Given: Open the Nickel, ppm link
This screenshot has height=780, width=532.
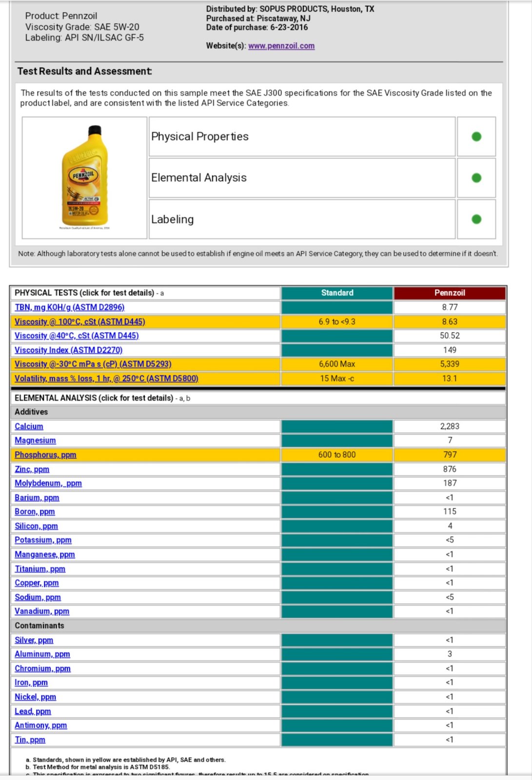Looking at the screenshot, I should [x=35, y=697].
